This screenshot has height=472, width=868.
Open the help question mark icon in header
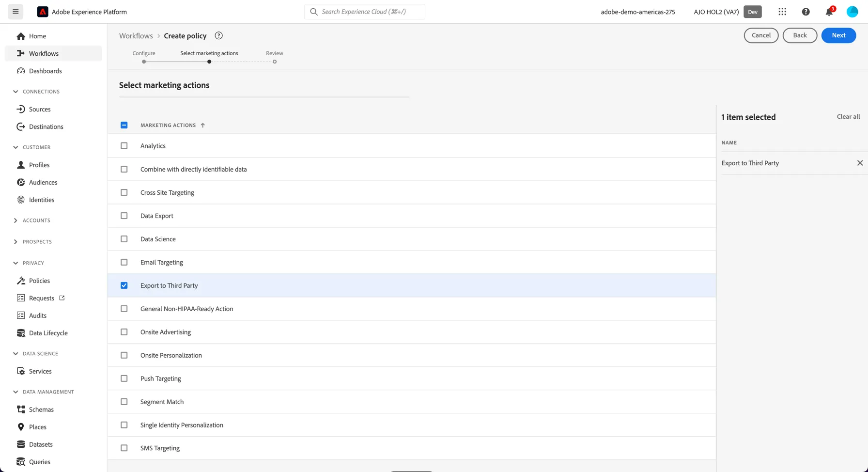[x=806, y=12]
